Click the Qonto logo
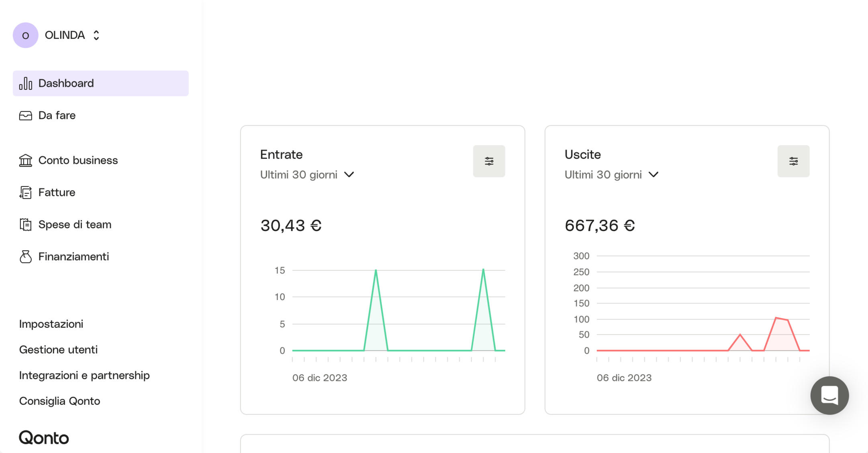868x453 pixels. tap(44, 438)
